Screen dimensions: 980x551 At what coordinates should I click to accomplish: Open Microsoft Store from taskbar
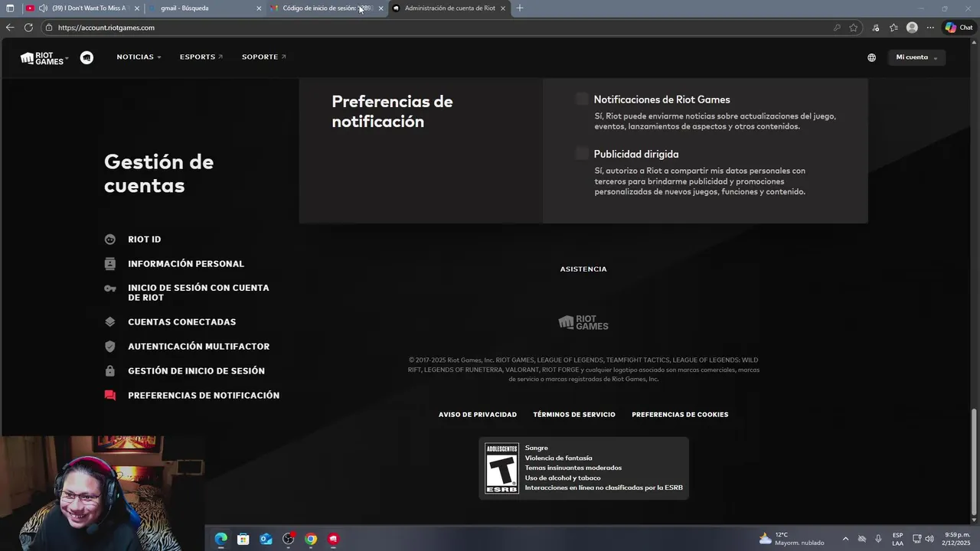243,539
